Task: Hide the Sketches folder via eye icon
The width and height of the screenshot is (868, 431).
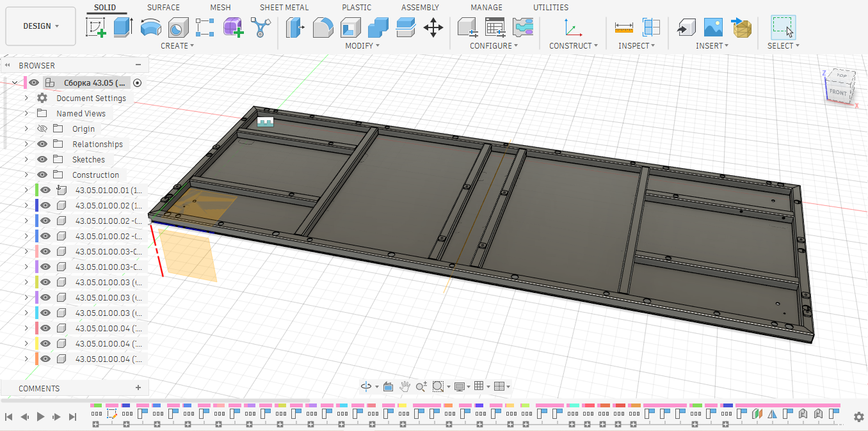Action: click(x=42, y=159)
